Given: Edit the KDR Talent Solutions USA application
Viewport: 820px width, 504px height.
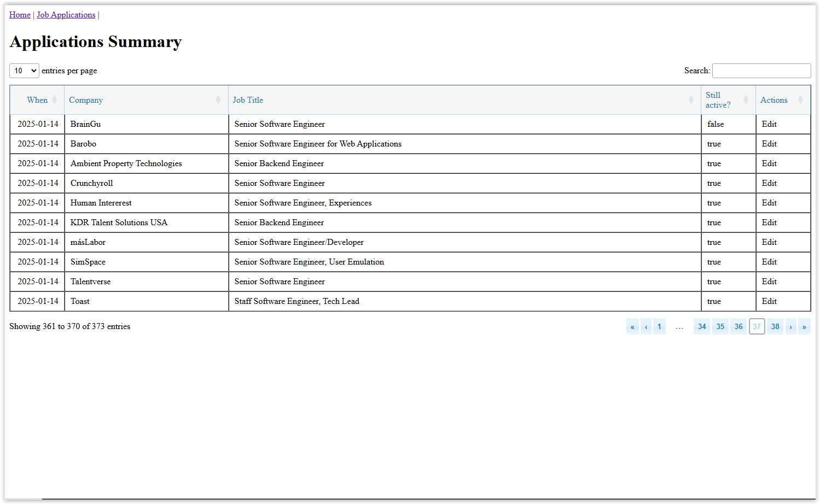Looking at the screenshot, I should click(x=769, y=222).
